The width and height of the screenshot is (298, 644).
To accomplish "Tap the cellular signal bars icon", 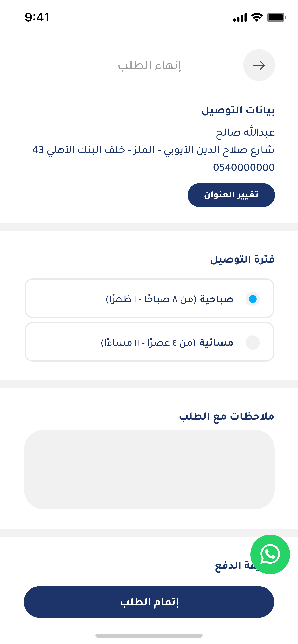I will click(x=240, y=18).
